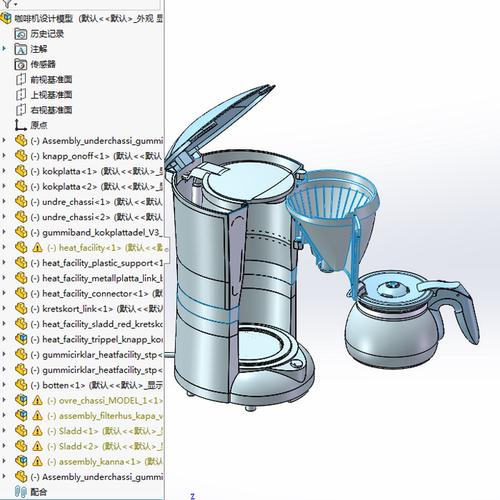The image size is (500, 500).
Task: Click the gummiband_kokplattadel_V3 part icon
Action: pos(21,232)
